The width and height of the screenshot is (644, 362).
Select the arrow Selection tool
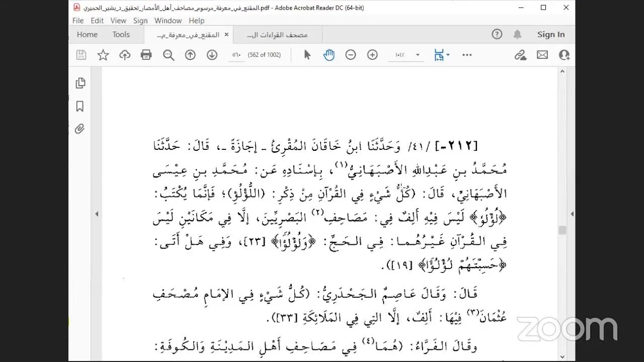(307, 55)
